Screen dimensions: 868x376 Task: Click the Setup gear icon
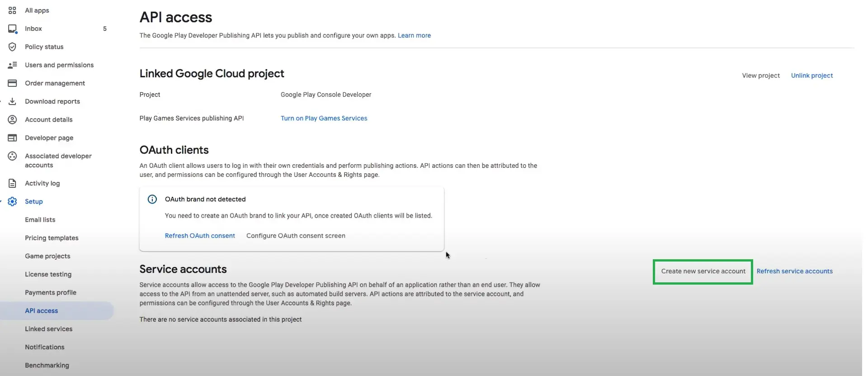[x=12, y=201]
